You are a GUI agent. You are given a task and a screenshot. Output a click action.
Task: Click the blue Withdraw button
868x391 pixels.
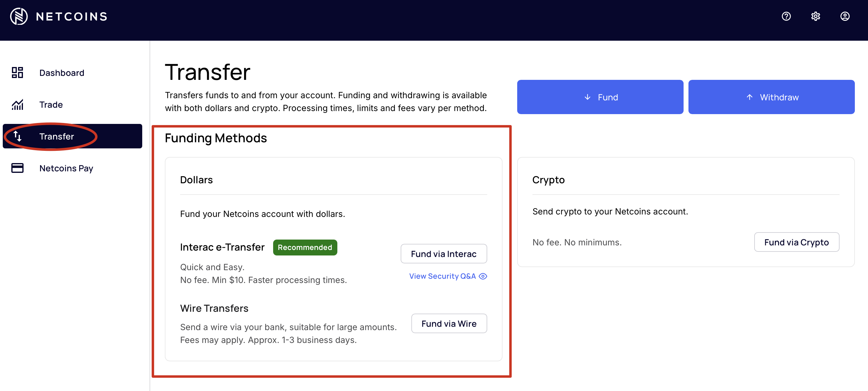[771, 97]
